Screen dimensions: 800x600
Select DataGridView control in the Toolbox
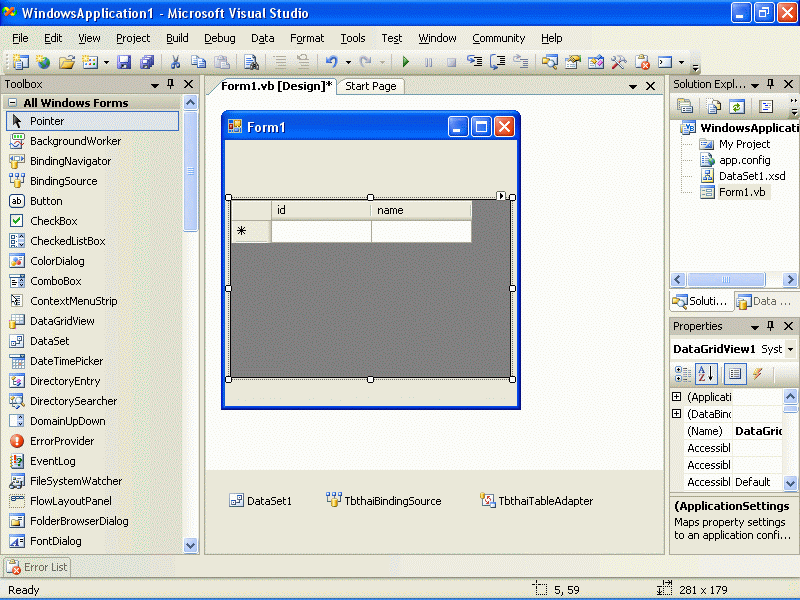tap(92, 321)
